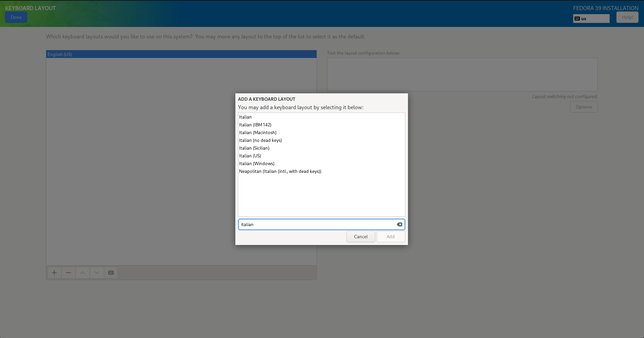Pick the Neapolitan layout entry
This screenshot has height=338, width=644.
coord(280,171)
